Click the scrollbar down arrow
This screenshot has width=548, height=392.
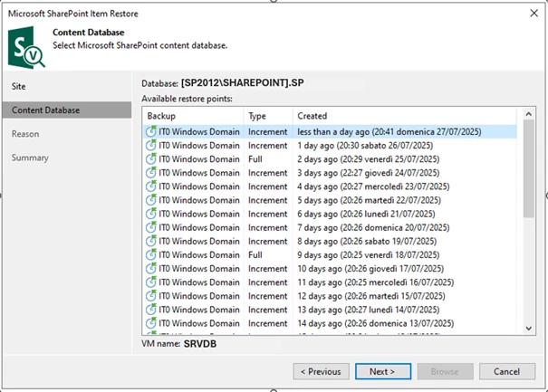pos(529,329)
